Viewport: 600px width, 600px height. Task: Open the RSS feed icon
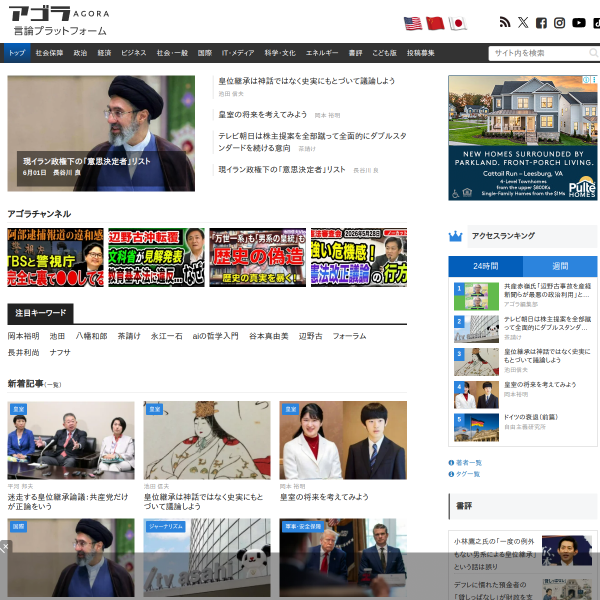[505, 22]
